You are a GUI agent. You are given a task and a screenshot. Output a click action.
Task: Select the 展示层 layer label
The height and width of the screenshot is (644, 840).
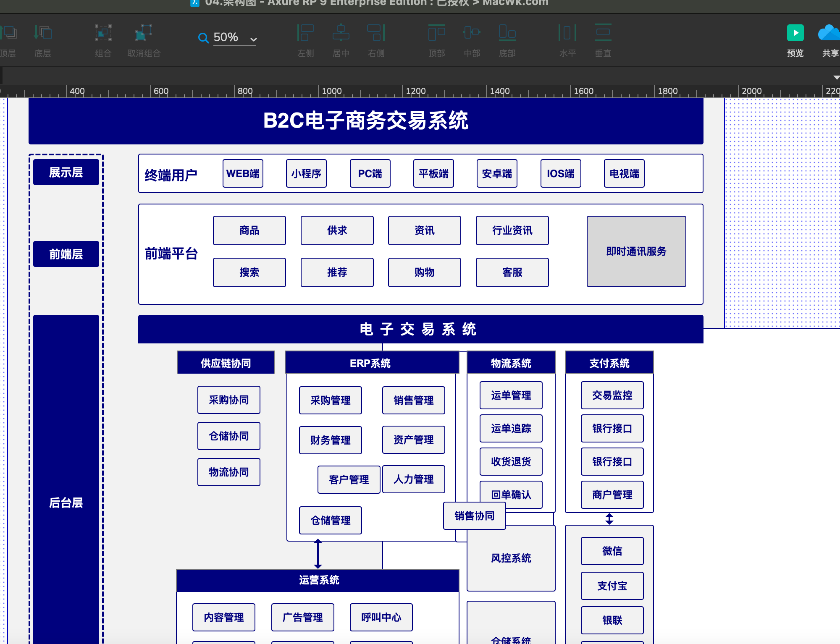(66, 172)
